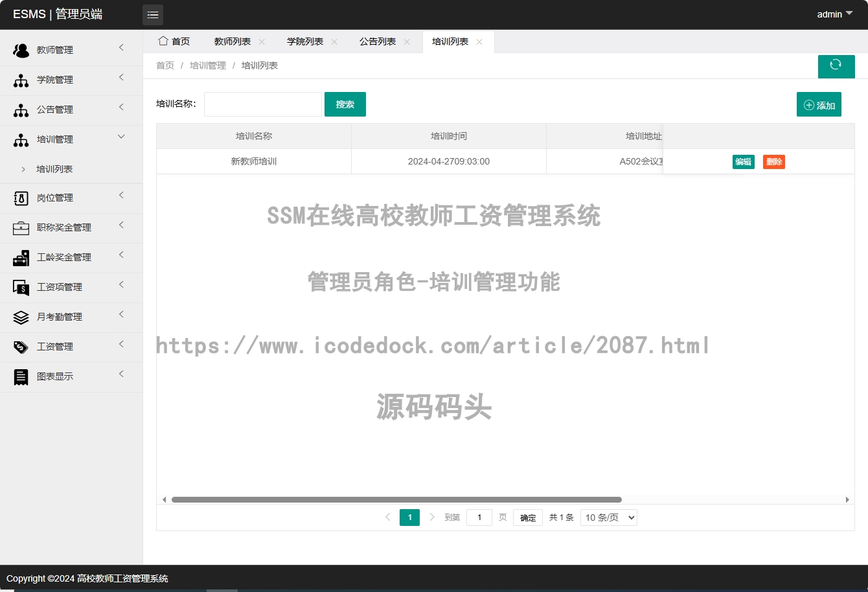
Task: Close the 培训列表 tab
Action: (479, 41)
